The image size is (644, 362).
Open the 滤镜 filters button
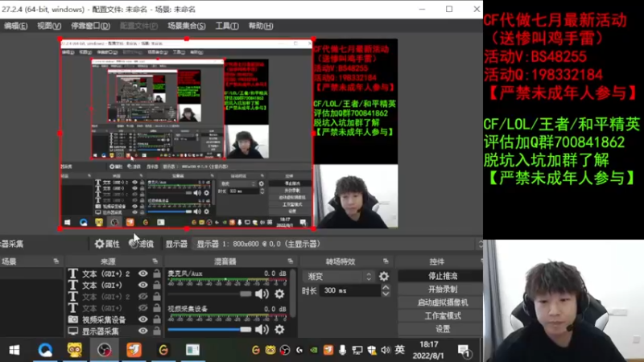click(x=142, y=244)
